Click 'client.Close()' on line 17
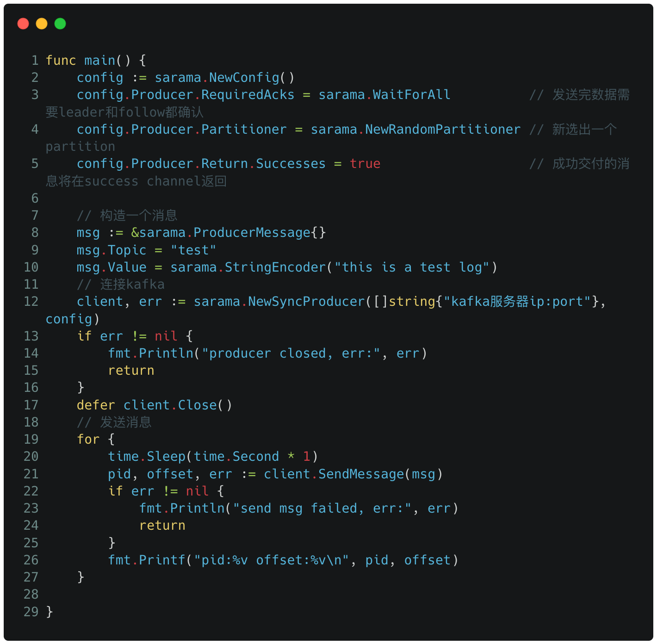This screenshot has width=657, height=644. (x=178, y=405)
